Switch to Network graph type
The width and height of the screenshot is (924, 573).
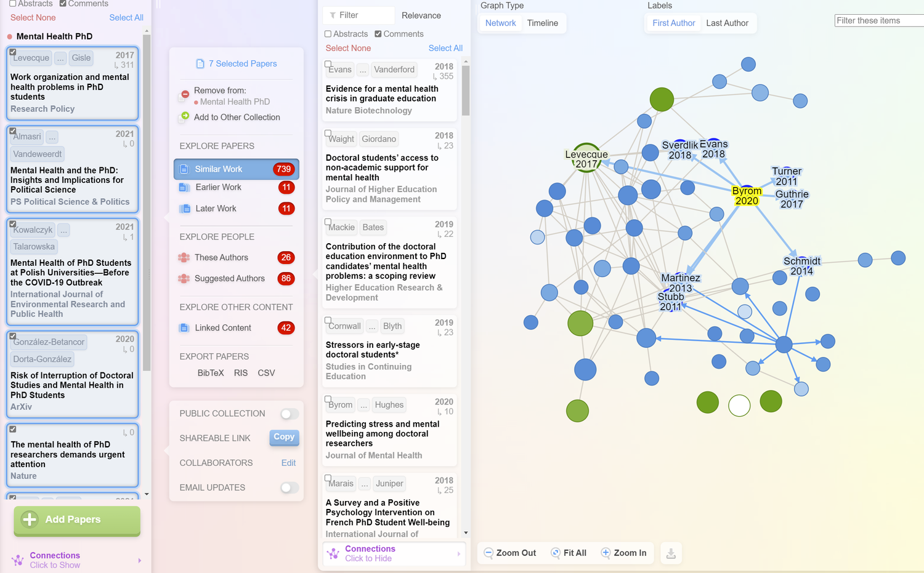501,23
